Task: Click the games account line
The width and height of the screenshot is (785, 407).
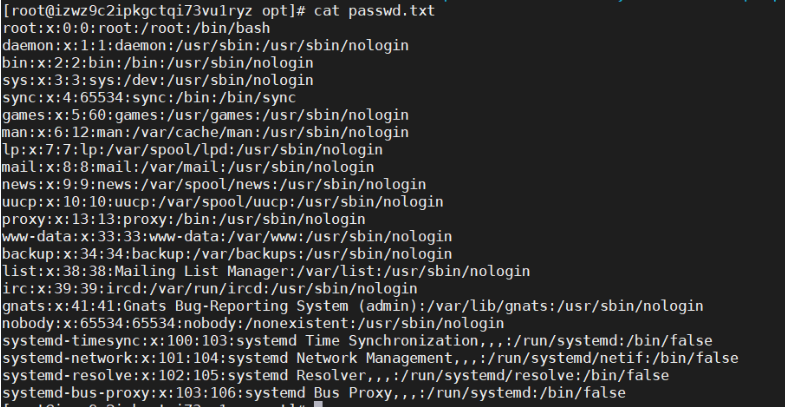Action: point(205,115)
